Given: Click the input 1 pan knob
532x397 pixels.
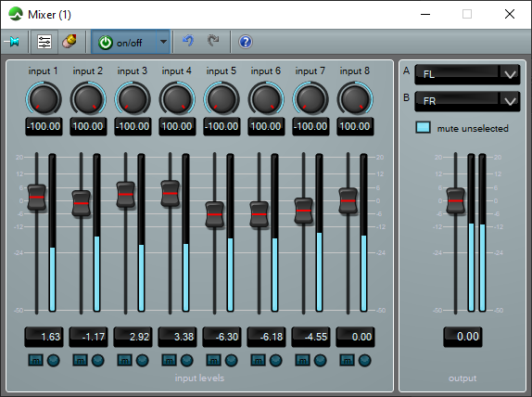Looking at the screenshot, I should point(44,99).
